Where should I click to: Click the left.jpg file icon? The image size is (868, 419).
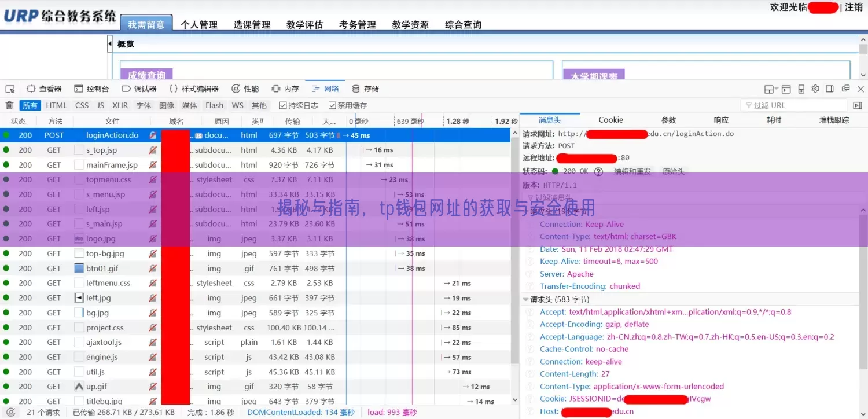pyautogui.click(x=79, y=298)
